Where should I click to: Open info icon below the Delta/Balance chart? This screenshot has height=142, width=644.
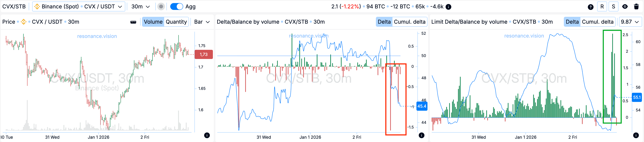[422, 135]
